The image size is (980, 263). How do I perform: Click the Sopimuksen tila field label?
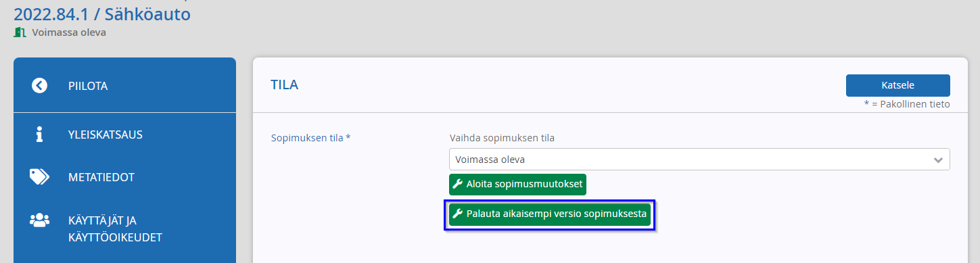tap(310, 138)
